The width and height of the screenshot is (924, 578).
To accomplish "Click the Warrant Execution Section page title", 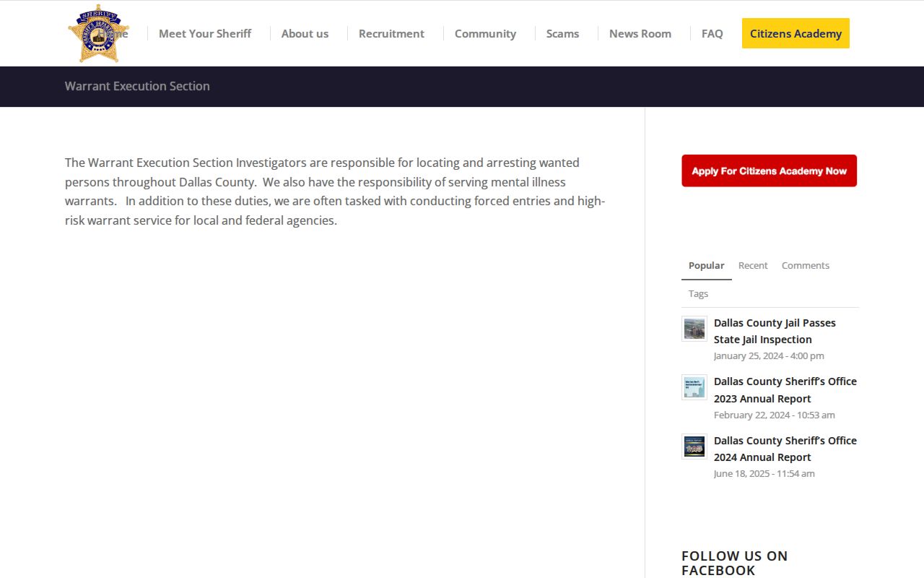I will (137, 86).
